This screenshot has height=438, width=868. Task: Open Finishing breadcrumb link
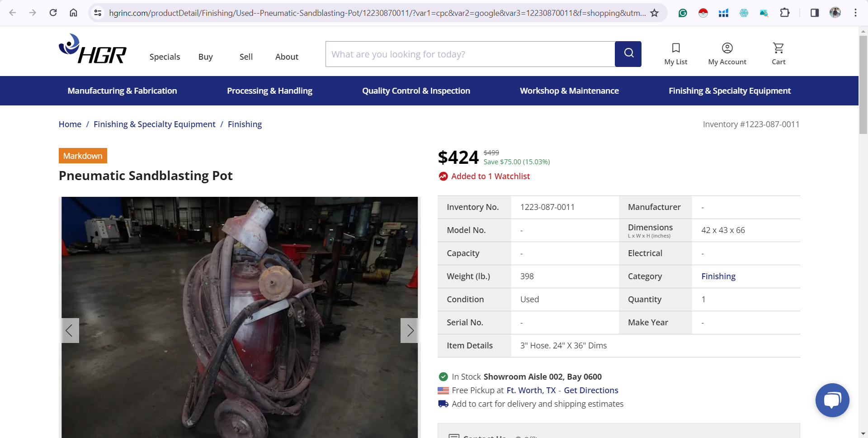245,124
